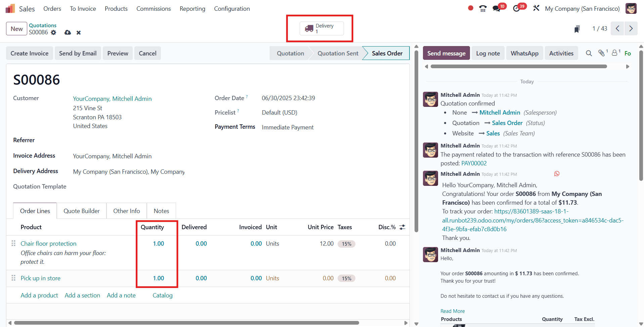Click Add a note link
The width and height of the screenshot is (644, 327).
[121, 295]
